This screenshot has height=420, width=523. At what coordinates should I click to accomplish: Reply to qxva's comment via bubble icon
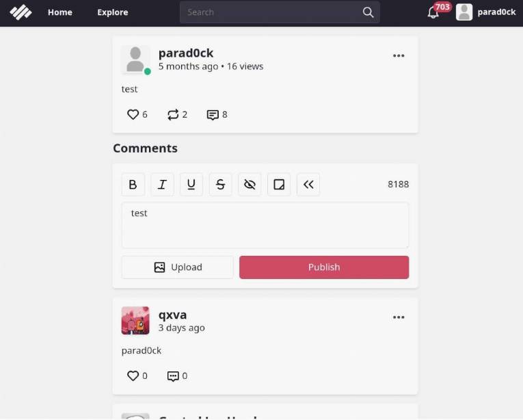(173, 376)
